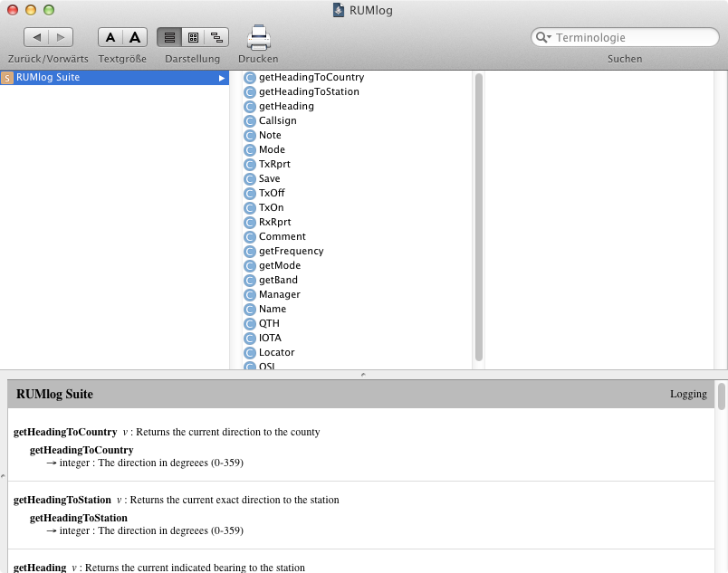Decrease text size with small A

click(x=110, y=37)
